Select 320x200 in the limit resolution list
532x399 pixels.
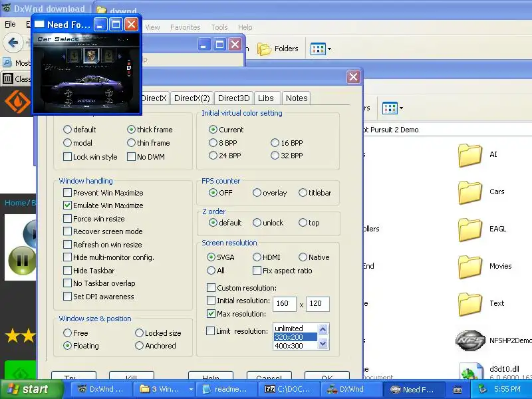[295, 337]
